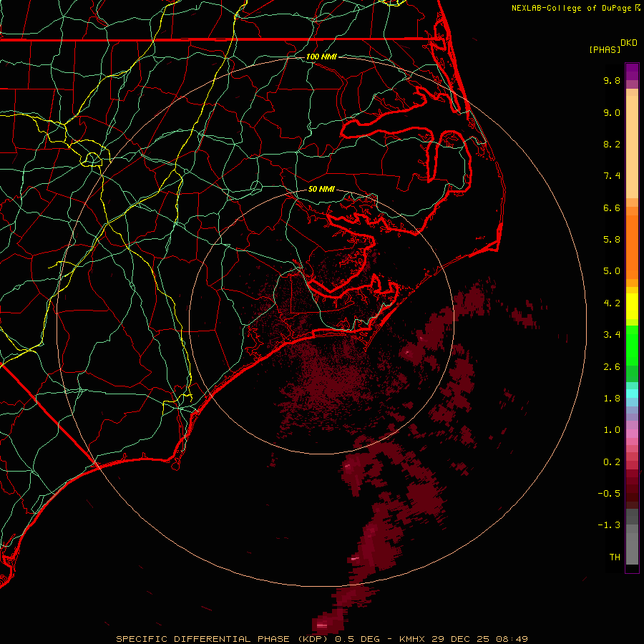644x644 pixels.
Task: Click the 6.6 scale label
Action: [x=612, y=208]
